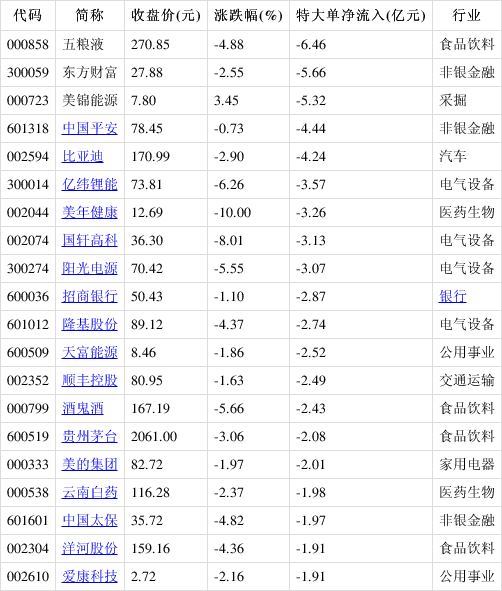
Task: Click the 行业 column header
Action: (x=467, y=15)
